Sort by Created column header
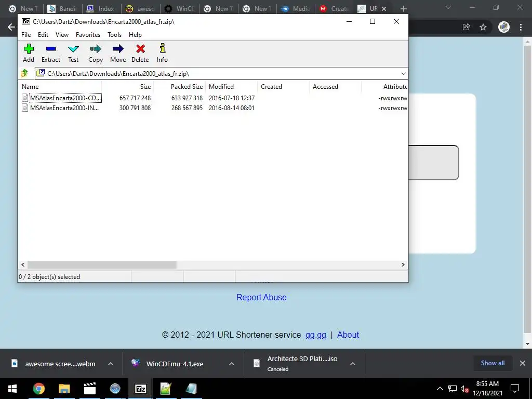The image size is (532, 399). click(284, 87)
